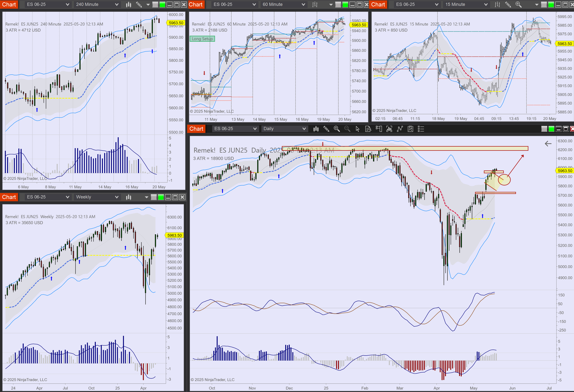Toggle green instrument link on Weekly chart
Image resolution: width=574 pixels, height=392 pixels.
[161, 197]
